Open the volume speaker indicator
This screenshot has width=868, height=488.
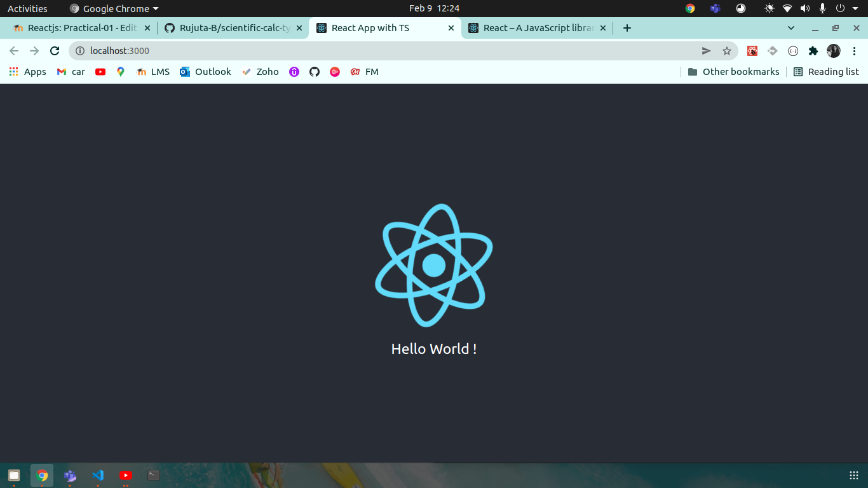[805, 8]
